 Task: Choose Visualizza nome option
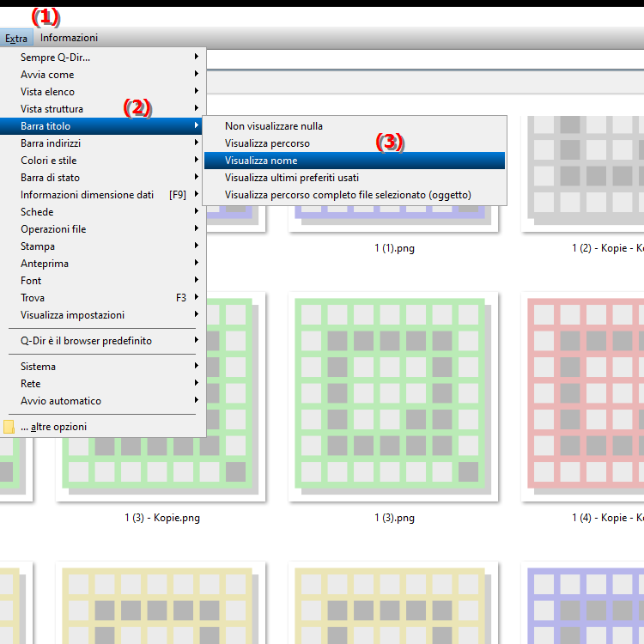pos(355,161)
